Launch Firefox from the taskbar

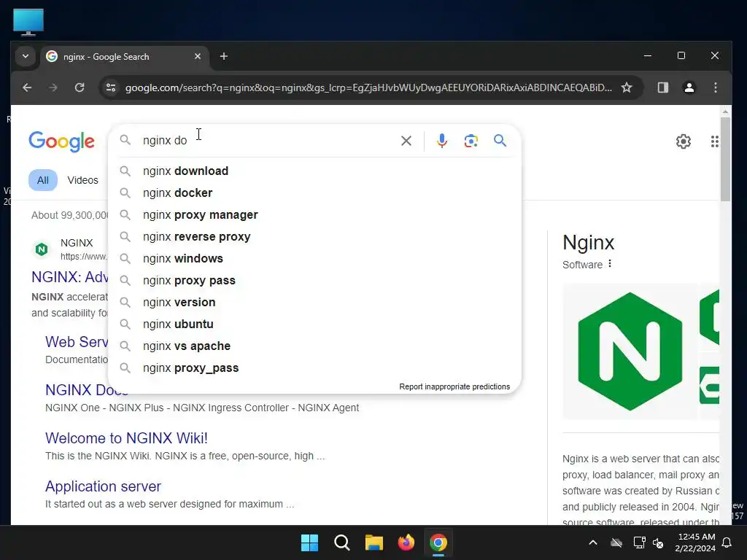pos(406,542)
